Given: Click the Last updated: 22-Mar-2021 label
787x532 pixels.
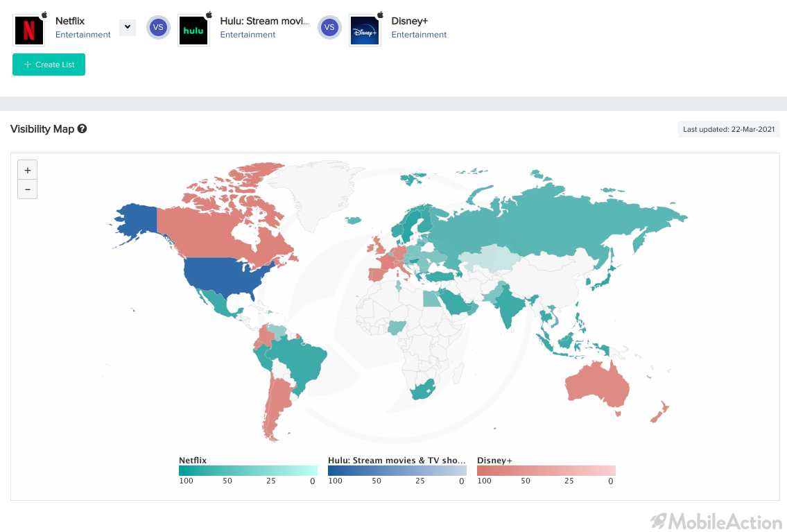Looking at the screenshot, I should point(729,129).
